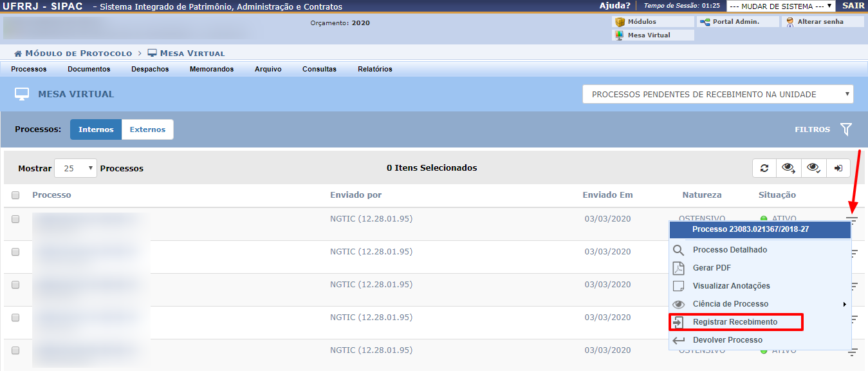868x371 pixels.
Task: Tick the checkbox of the third process row
Action: (15, 285)
